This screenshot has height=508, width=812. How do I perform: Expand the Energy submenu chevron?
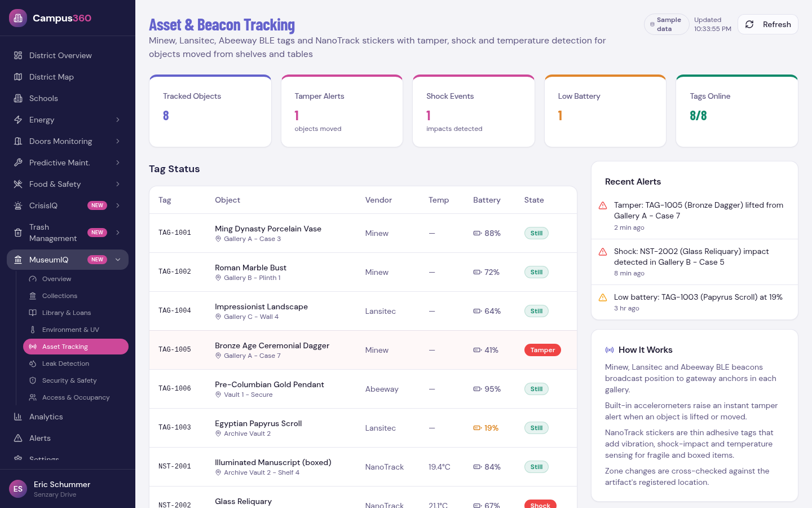click(118, 120)
